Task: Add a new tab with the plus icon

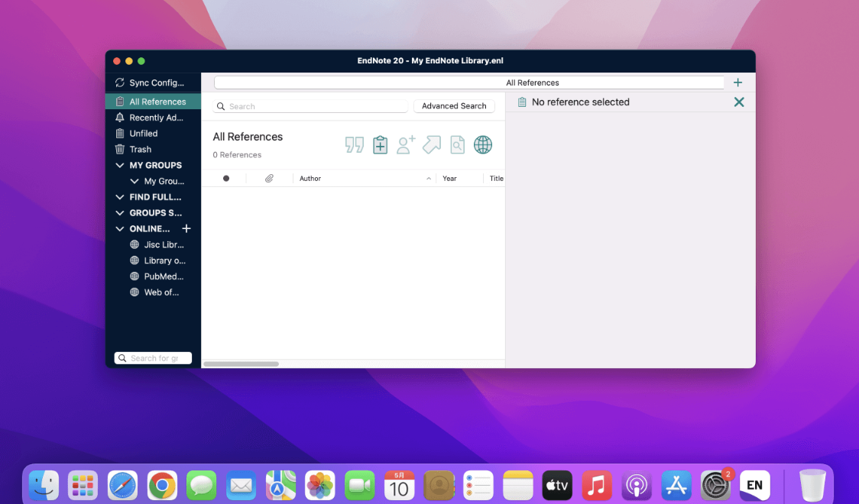Action: click(738, 82)
